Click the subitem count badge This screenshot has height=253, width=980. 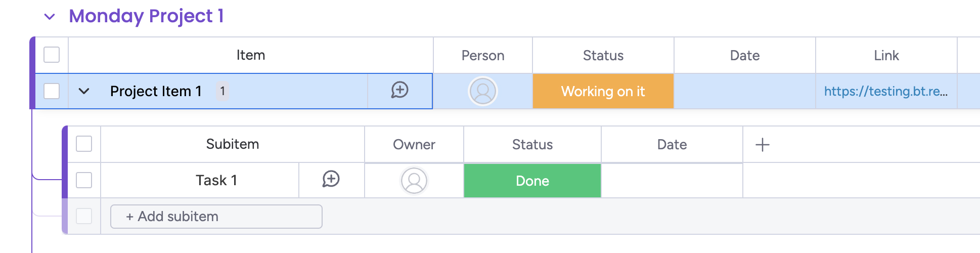pos(222,91)
